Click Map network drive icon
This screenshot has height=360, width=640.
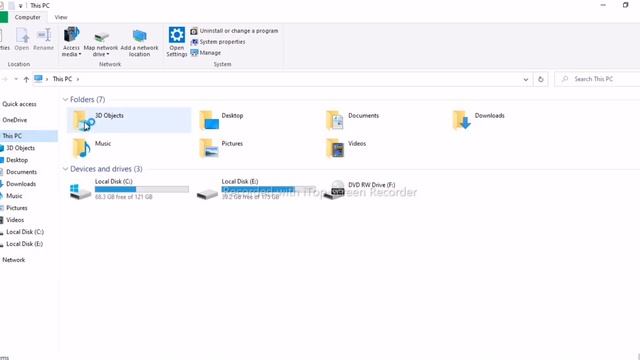pos(101,37)
